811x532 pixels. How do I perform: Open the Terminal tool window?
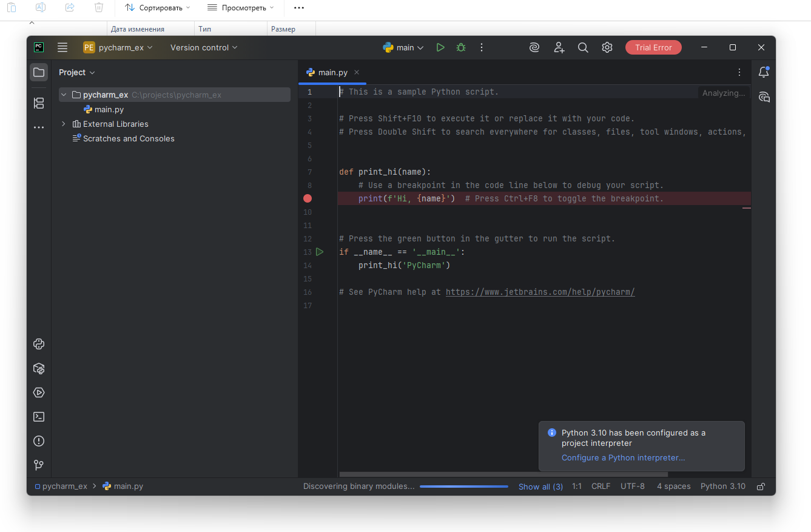[39, 417]
